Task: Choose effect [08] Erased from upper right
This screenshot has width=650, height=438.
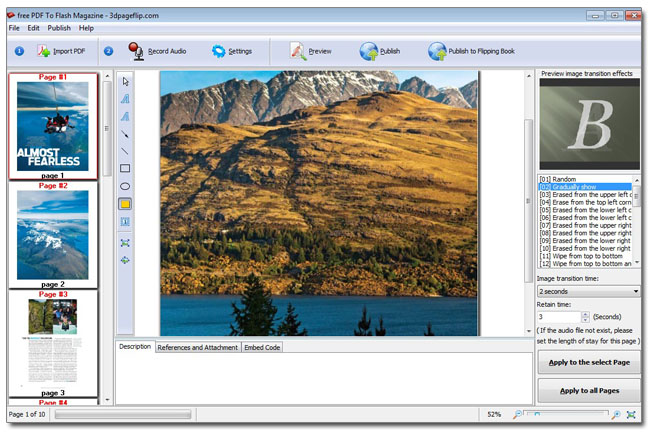Action: [585, 233]
